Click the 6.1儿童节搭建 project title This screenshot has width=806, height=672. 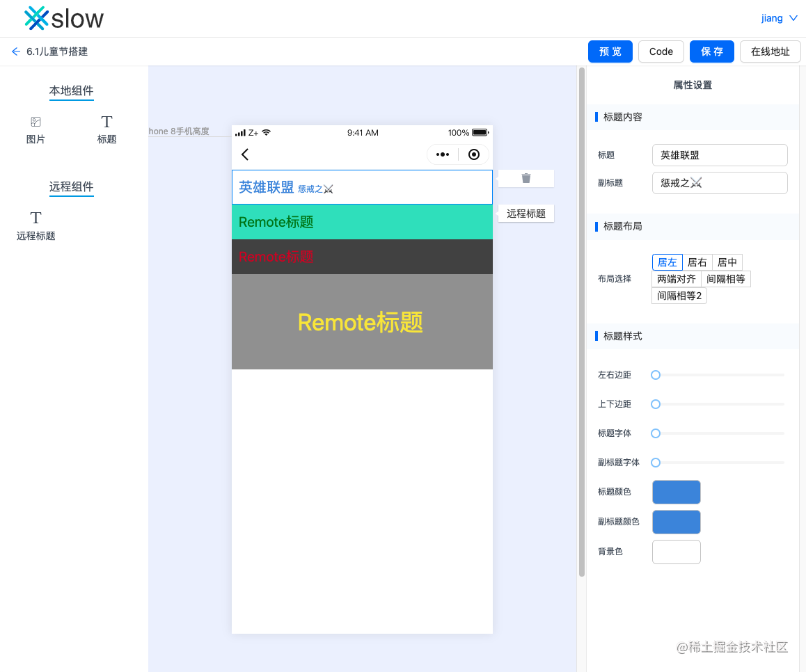(x=57, y=51)
